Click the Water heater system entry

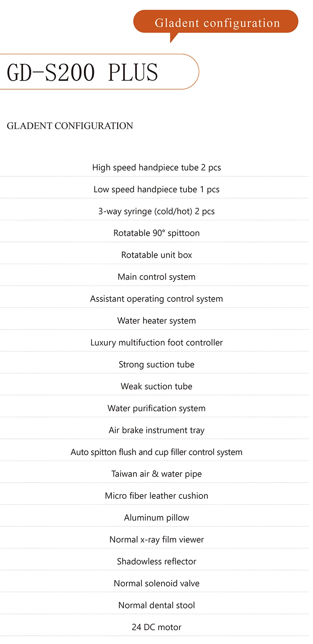point(156,321)
